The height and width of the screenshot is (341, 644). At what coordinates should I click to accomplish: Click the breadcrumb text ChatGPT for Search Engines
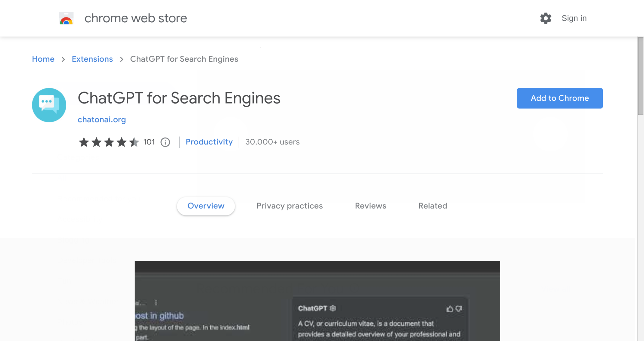184,59
